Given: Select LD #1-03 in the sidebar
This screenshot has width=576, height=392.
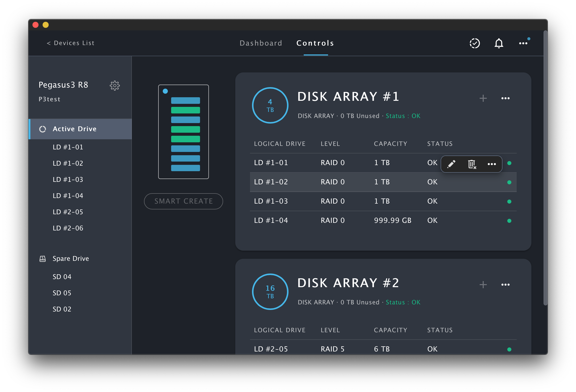Looking at the screenshot, I should pos(68,180).
